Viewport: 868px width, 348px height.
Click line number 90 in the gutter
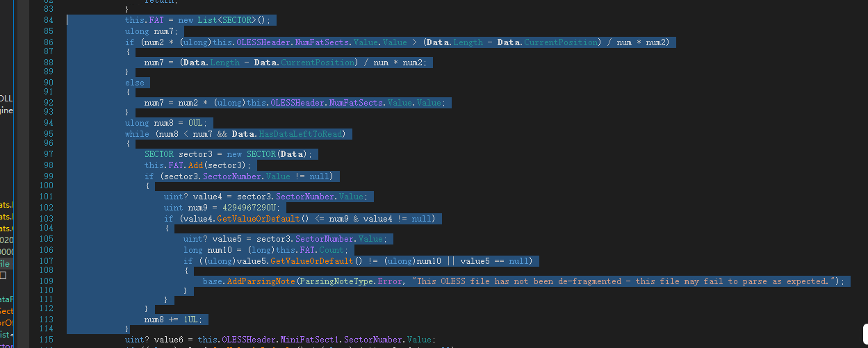(48, 83)
